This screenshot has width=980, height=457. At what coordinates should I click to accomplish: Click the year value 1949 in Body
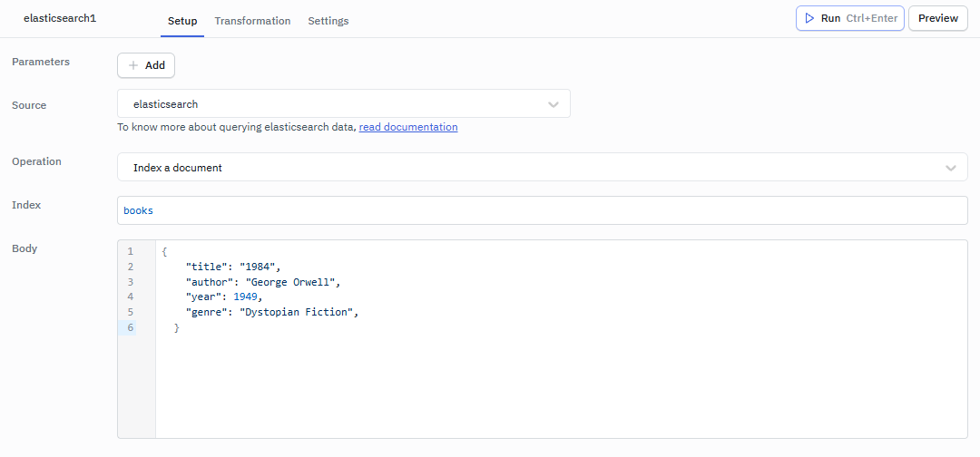[x=246, y=297]
